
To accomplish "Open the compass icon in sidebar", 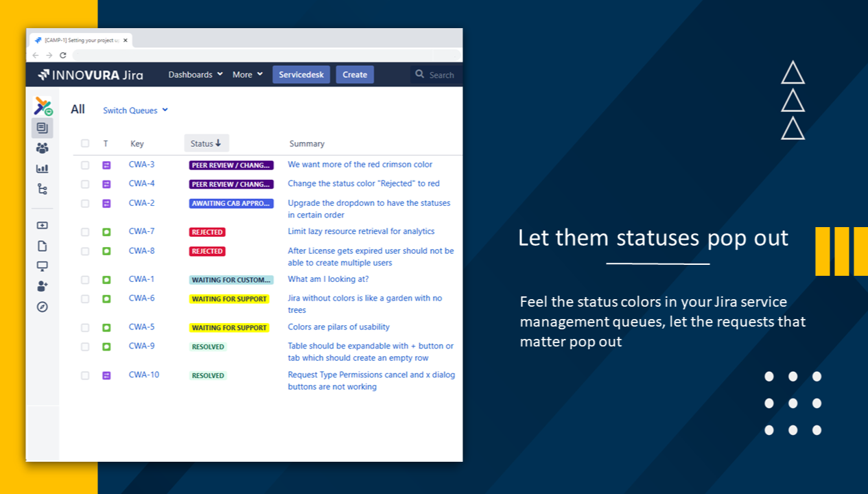I will click(42, 307).
